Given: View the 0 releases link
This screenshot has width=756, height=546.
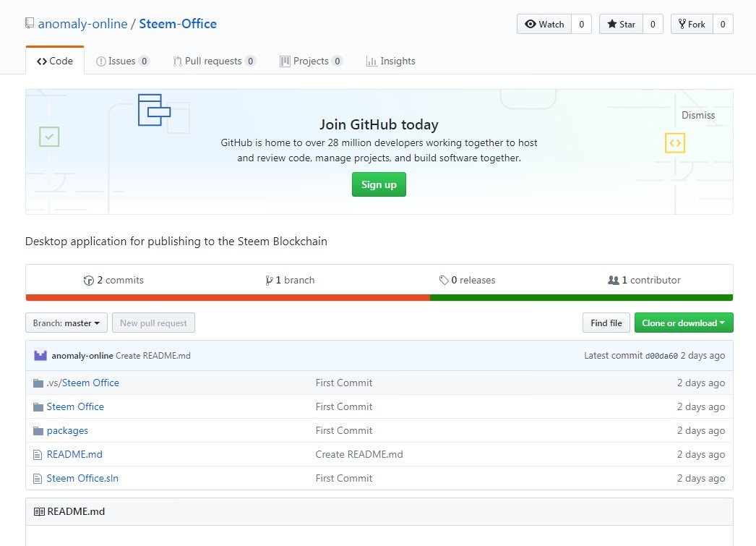Looking at the screenshot, I should (467, 281).
